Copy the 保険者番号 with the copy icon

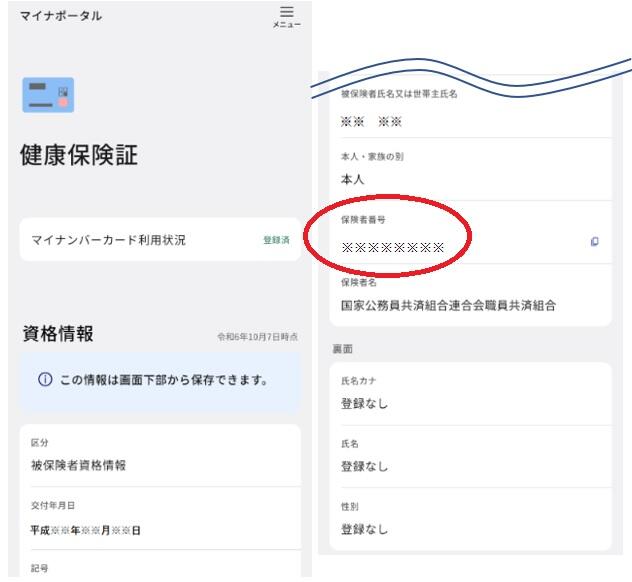(594, 242)
